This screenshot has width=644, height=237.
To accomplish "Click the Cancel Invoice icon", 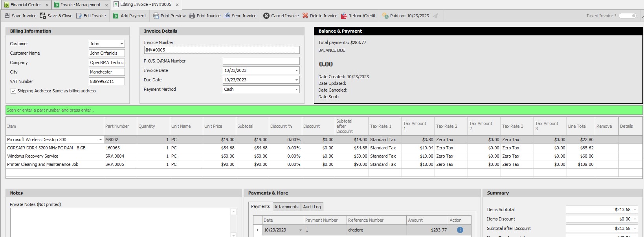I will [266, 16].
